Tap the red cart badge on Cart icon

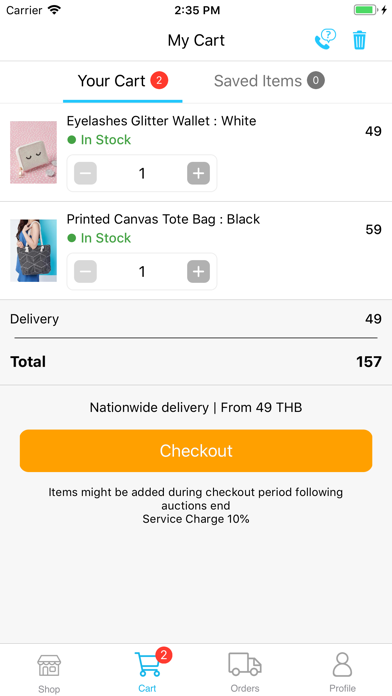coord(164,655)
